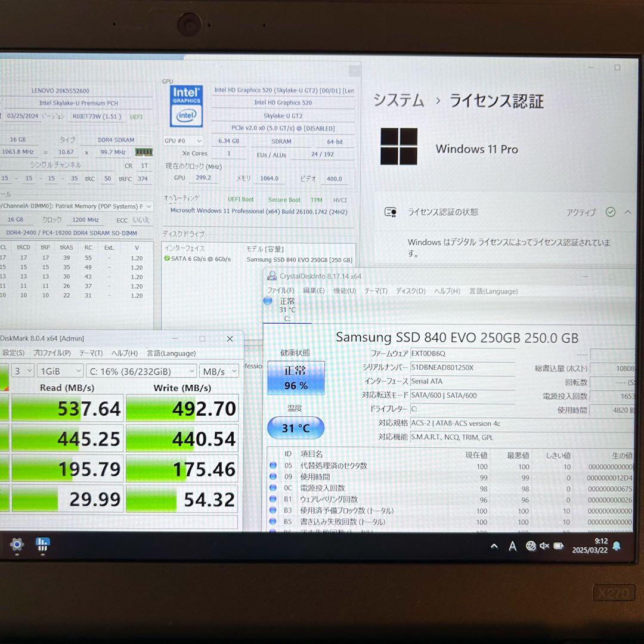The height and width of the screenshot is (644, 644).
Task: Click the muted speaker icon in the tray
Action: (x=544, y=546)
